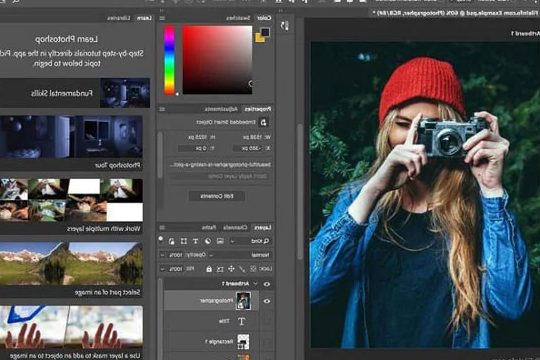Open the Color panel menu icon
Viewport: 540px width, 360px height.
pyautogui.click(x=162, y=18)
